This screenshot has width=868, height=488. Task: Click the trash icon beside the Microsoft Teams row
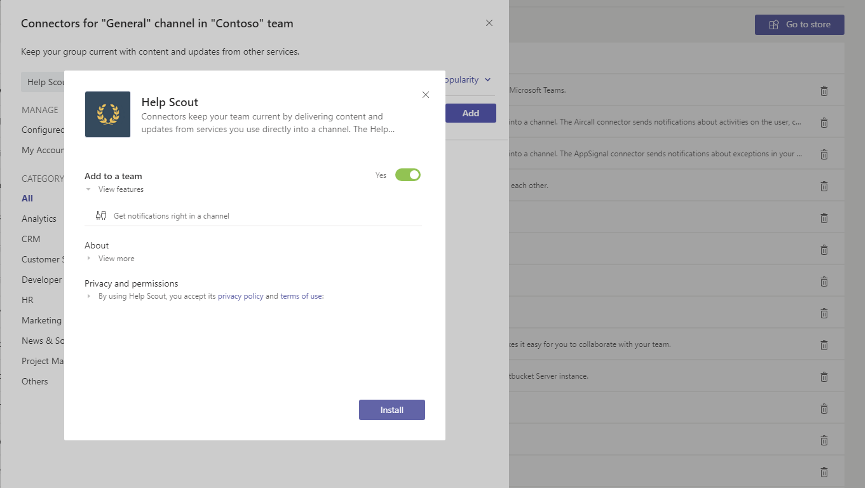tap(824, 91)
